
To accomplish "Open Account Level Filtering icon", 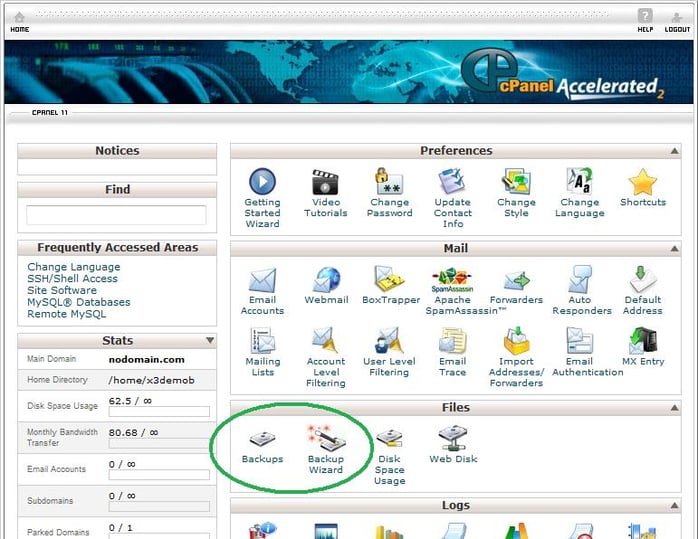I will 325,340.
